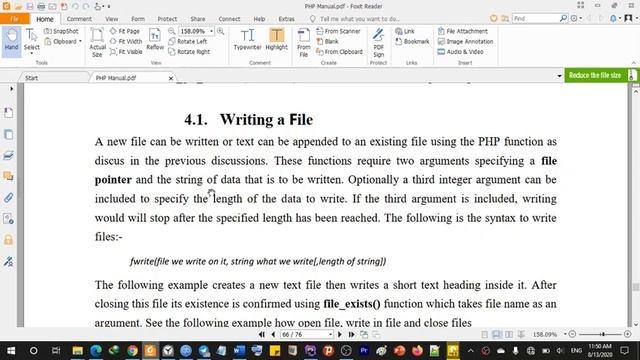
Task: Expand the Select tool dropdown arrow
Action: [31, 53]
